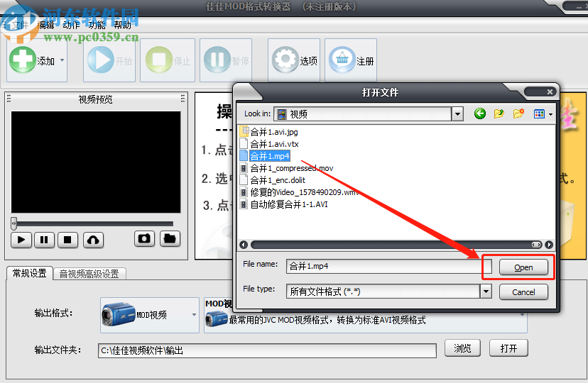Click the headphone audio icon in preview
The height and width of the screenshot is (383, 588).
93,240
